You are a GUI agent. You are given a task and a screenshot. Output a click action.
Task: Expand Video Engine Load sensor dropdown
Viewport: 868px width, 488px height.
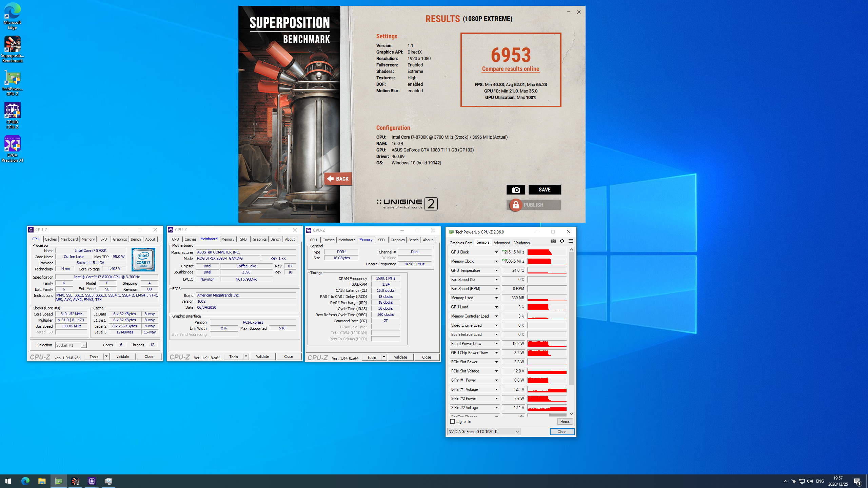(496, 325)
